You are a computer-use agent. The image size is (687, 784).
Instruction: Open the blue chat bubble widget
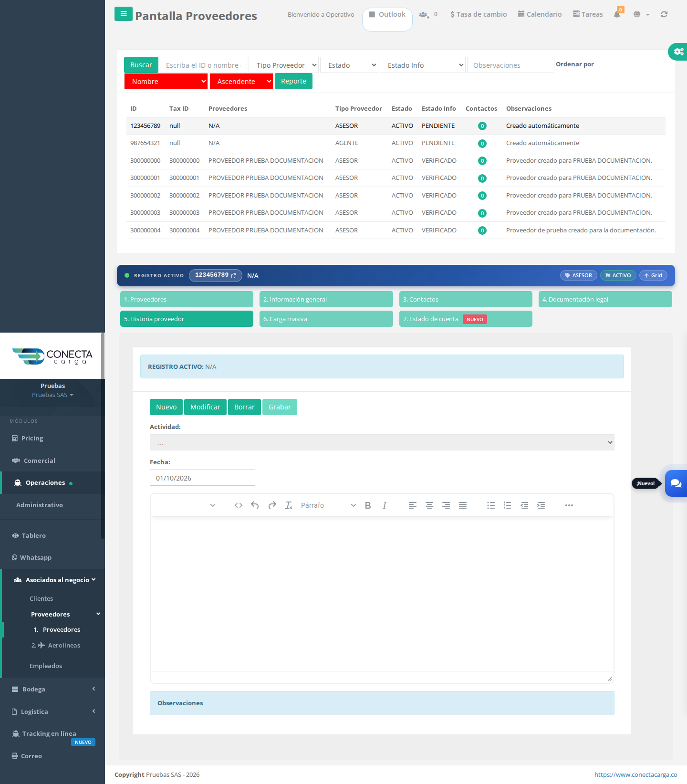[676, 483]
